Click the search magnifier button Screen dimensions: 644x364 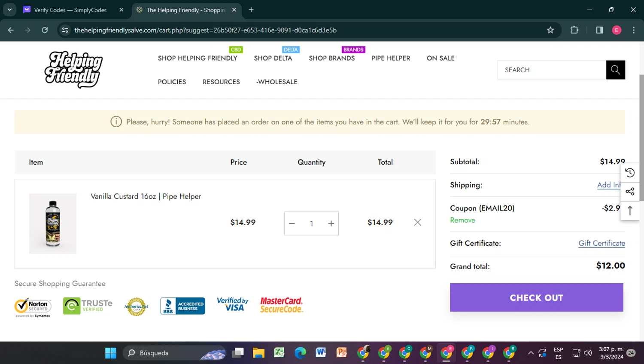click(x=615, y=70)
